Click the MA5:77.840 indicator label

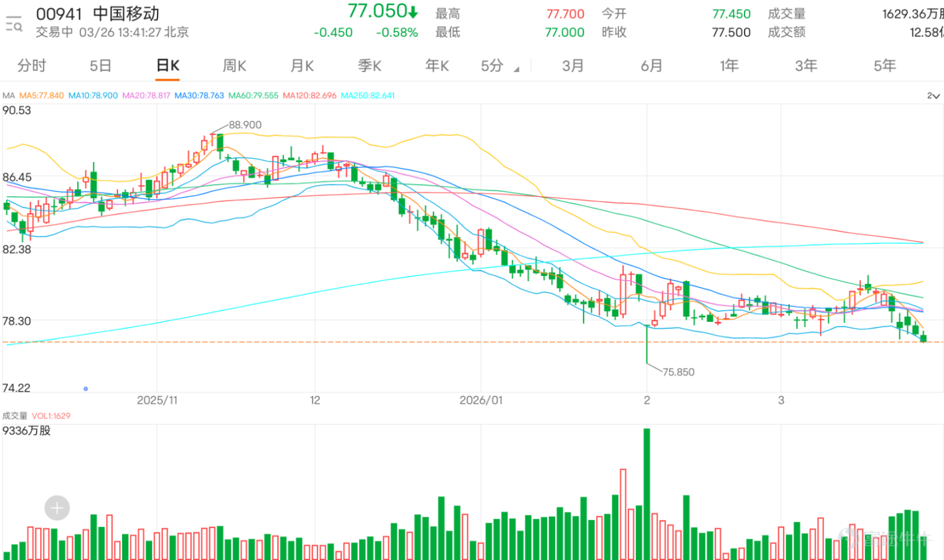[x=41, y=95]
